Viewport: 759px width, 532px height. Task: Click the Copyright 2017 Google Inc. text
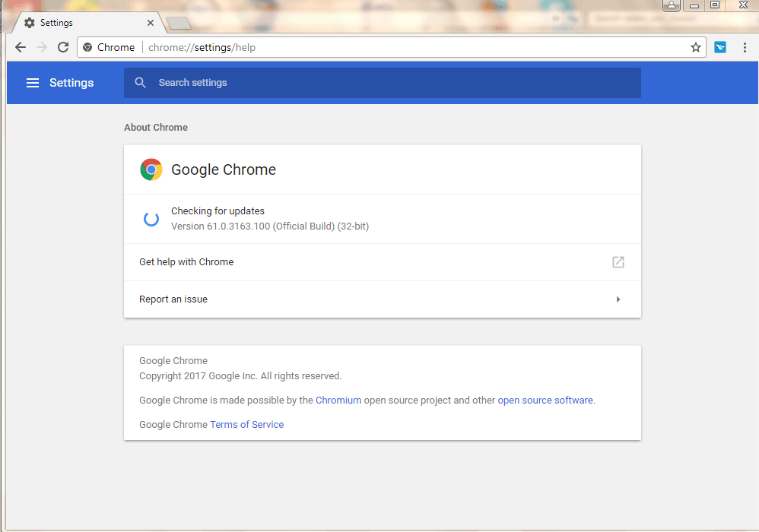pyautogui.click(x=240, y=376)
